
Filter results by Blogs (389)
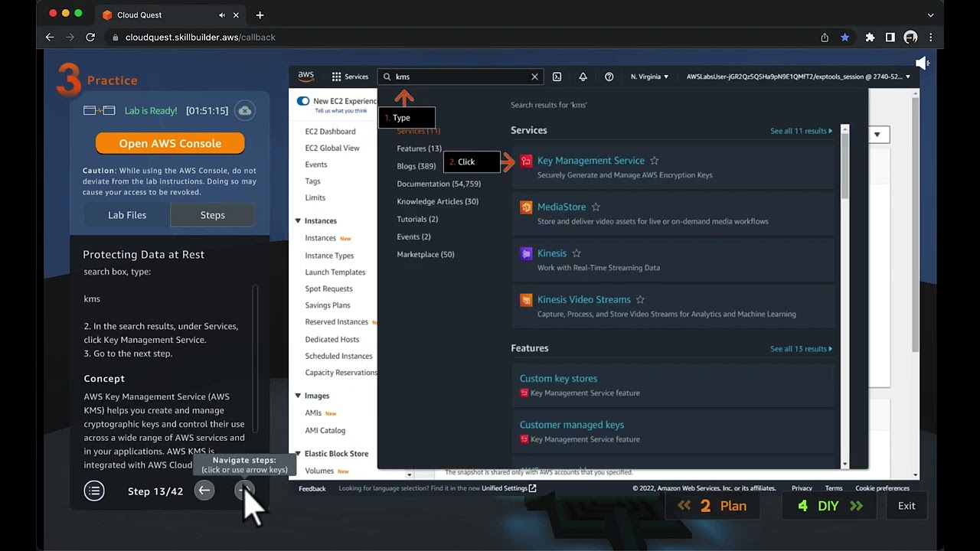pos(416,166)
